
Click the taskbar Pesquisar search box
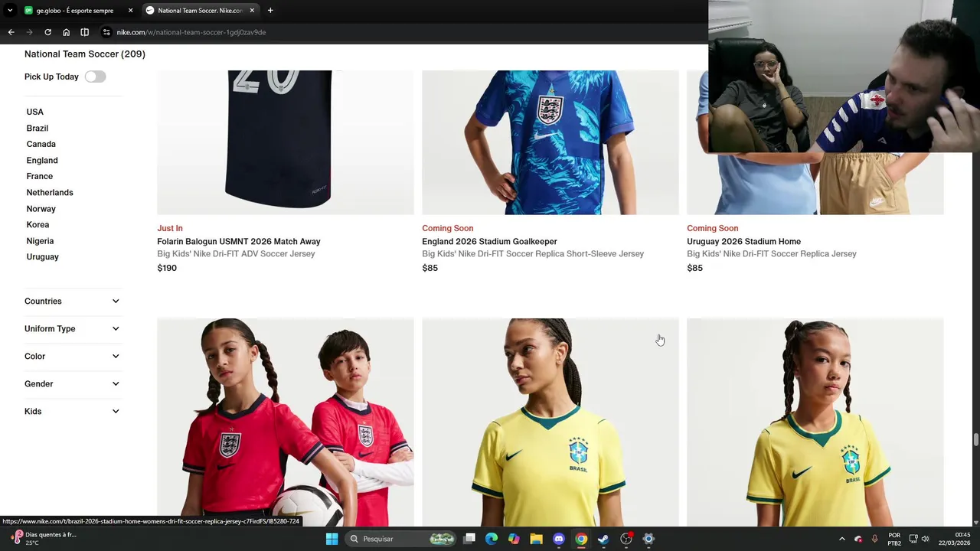point(401,539)
